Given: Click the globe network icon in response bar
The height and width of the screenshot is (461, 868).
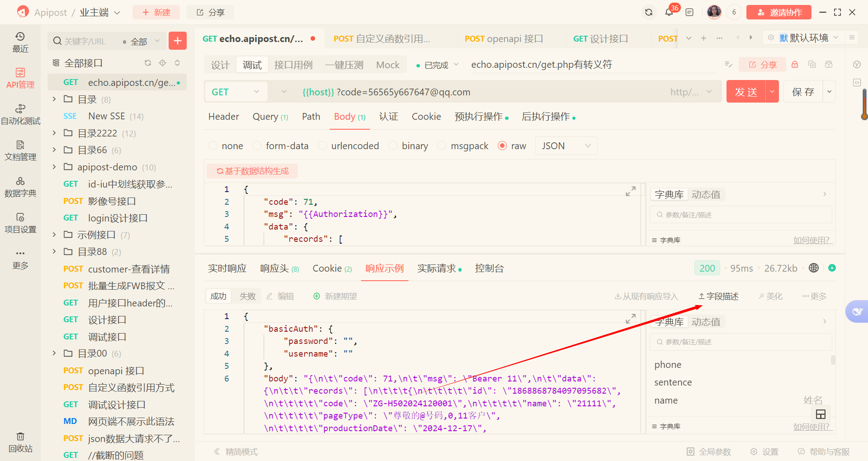Looking at the screenshot, I should coord(814,268).
